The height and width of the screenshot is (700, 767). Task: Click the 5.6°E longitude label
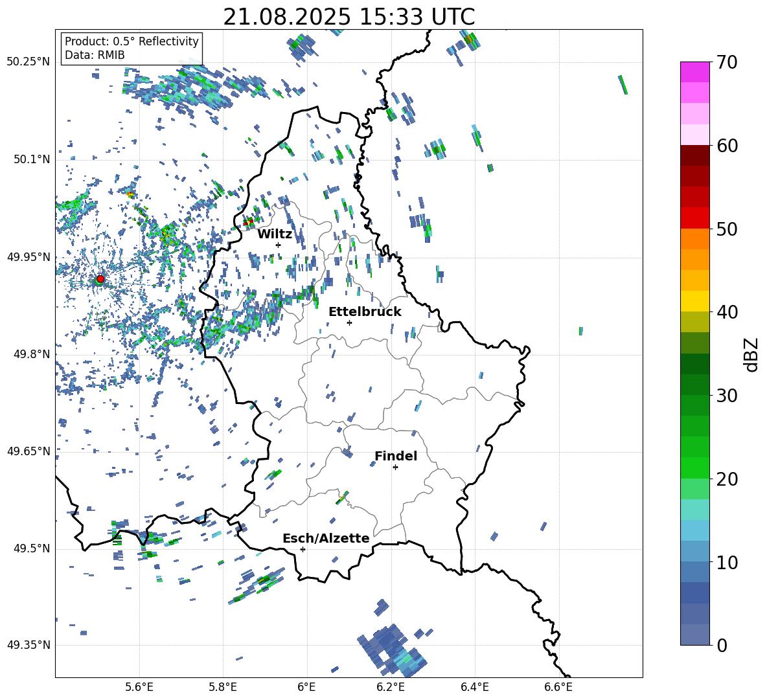[139, 687]
